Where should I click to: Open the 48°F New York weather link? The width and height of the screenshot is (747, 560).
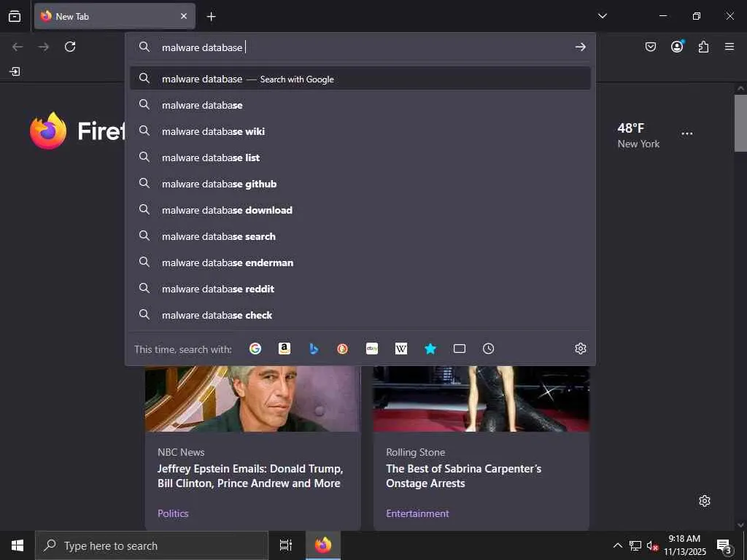pos(638,135)
